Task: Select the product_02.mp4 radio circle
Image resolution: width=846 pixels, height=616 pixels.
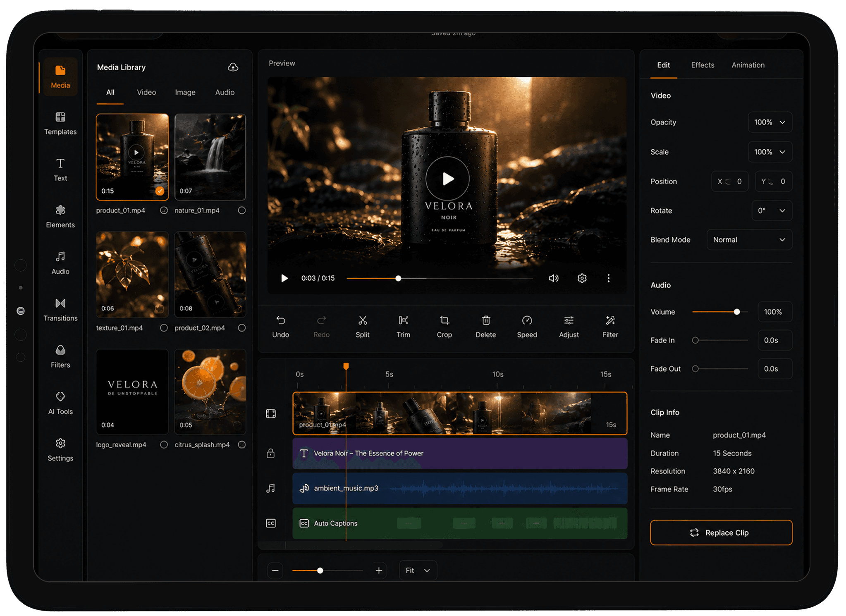Action: 242,328
